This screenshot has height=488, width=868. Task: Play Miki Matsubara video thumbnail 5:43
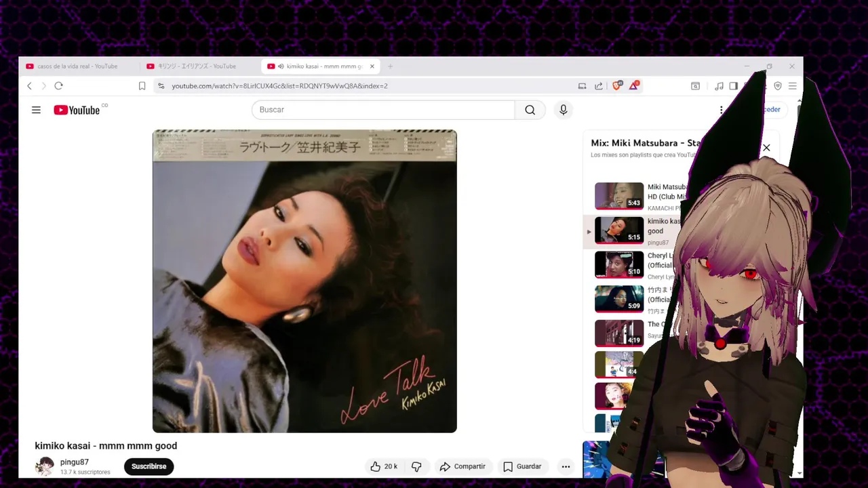[x=619, y=196]
